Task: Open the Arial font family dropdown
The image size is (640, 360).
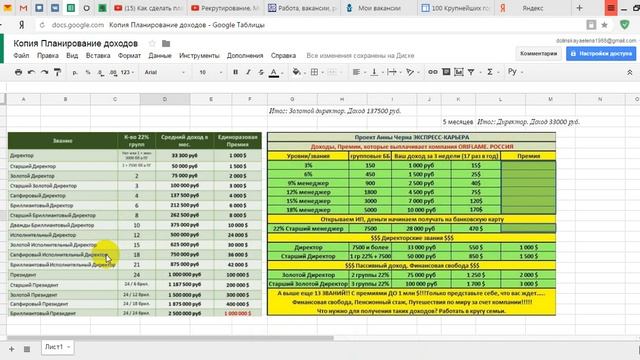Action: coord(164,72)
